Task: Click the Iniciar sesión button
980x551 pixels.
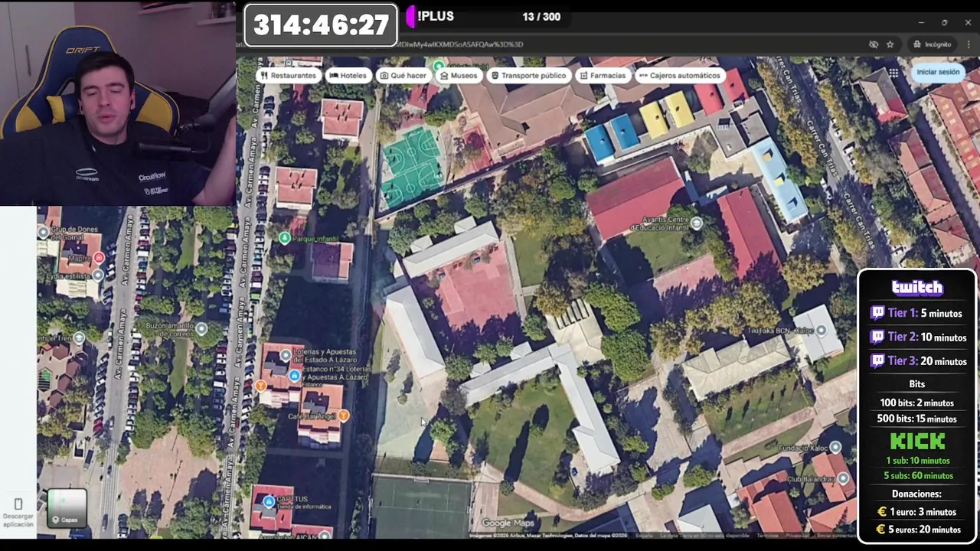Action: (938, 72)
